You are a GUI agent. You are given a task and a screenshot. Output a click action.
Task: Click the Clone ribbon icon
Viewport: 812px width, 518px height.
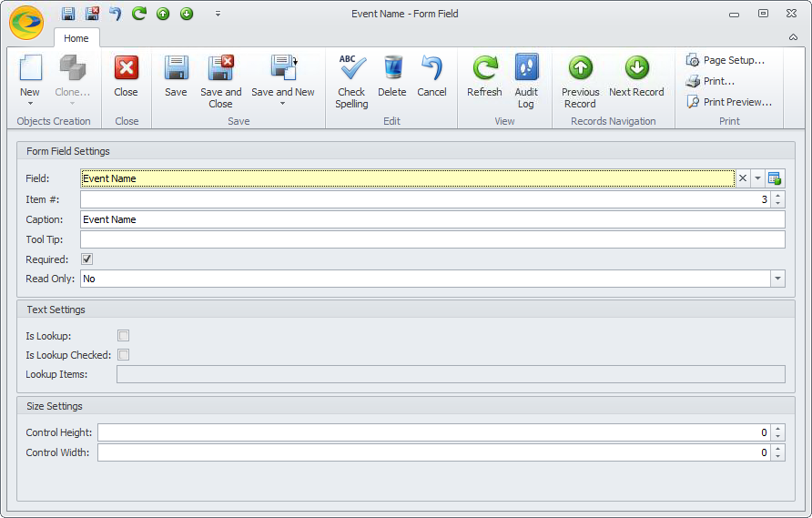[73, 68]
